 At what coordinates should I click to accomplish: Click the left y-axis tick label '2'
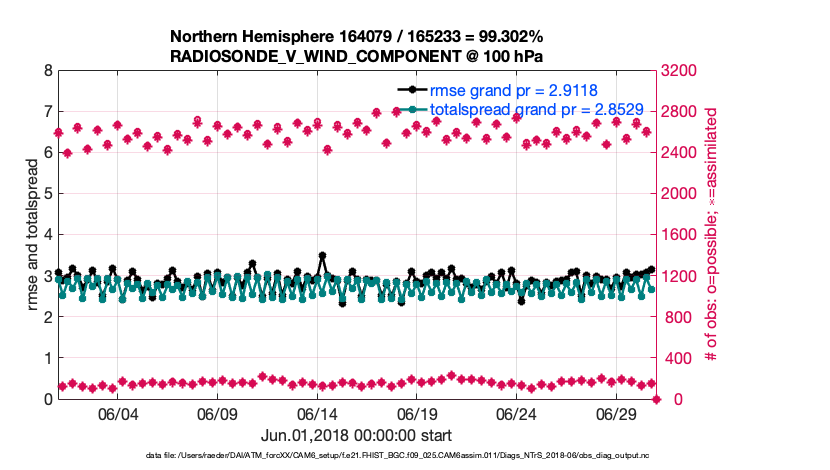[48, 317]
